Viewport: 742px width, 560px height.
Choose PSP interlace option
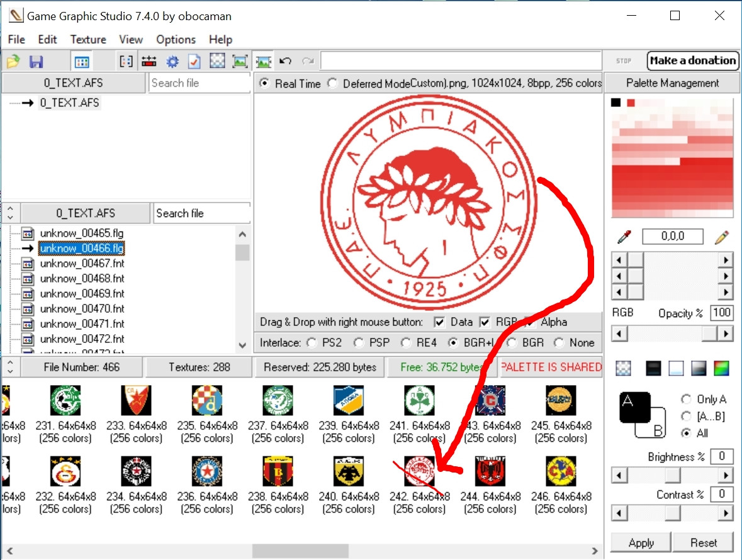pos(359,342)
